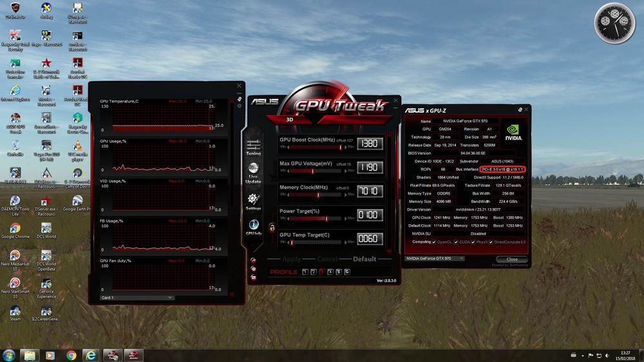Click the top small round icon below GPU Info

pos(253,260)
